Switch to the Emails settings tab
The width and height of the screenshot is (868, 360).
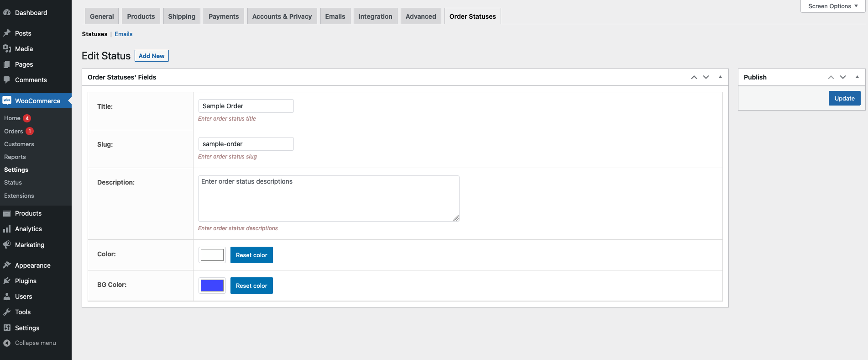coord(335,16)
